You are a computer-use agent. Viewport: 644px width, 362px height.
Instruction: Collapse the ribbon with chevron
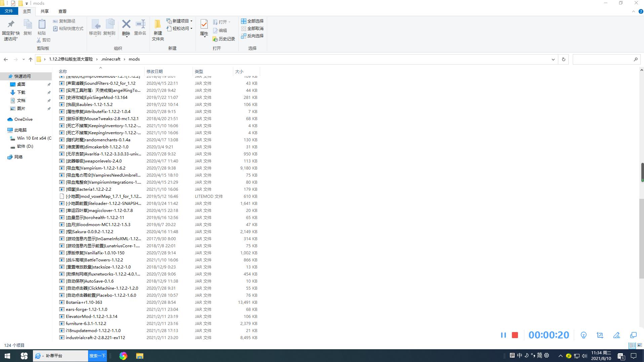pos(634,11)
